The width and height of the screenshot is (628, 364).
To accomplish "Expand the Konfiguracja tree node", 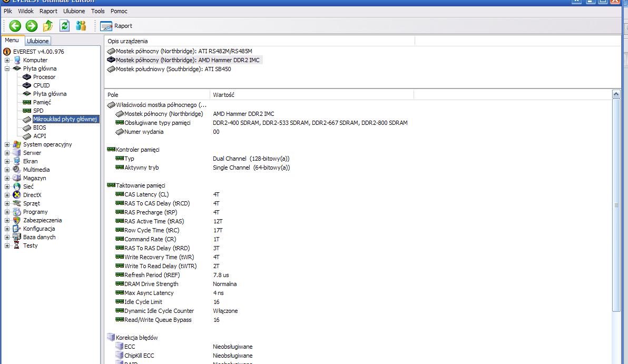I will pos(7,229).
